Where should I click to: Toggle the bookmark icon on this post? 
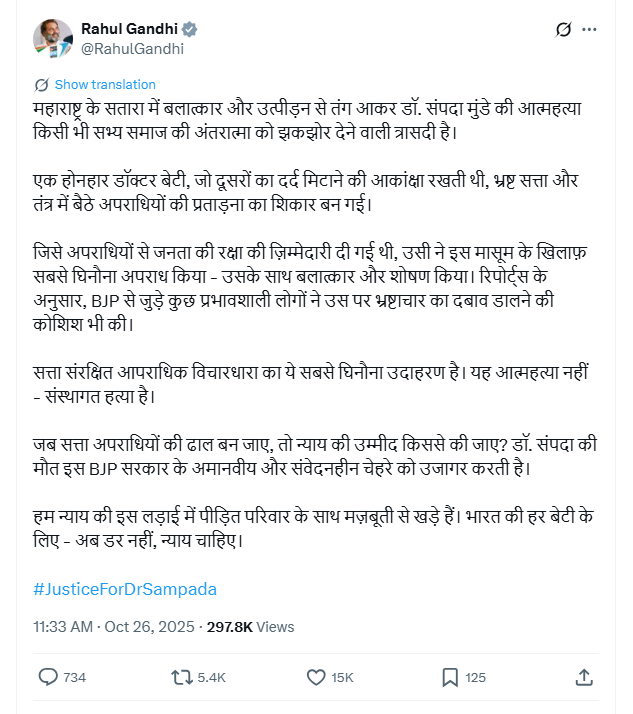pos(450,677)
